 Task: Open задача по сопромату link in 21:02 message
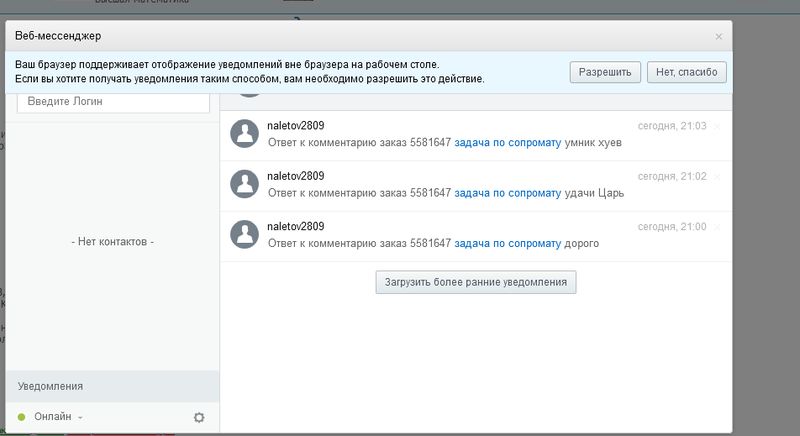click(507, 193)
